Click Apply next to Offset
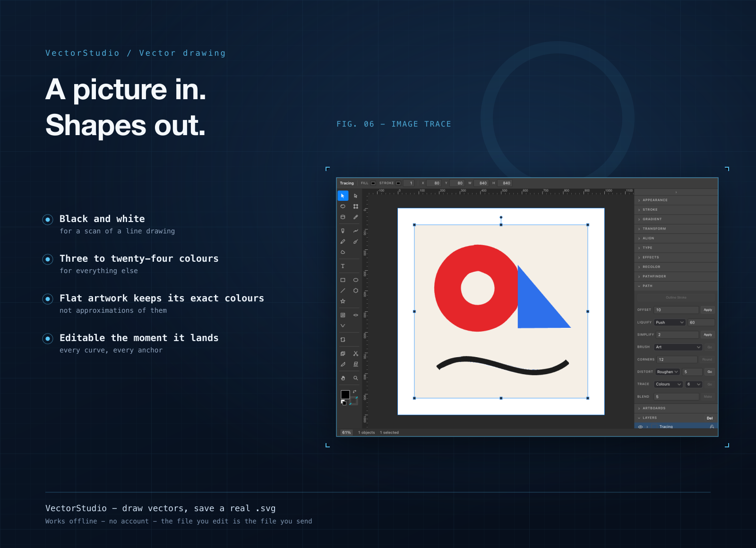Image resolution: width=756 pixels, height=548 pixels. point(708,310)
